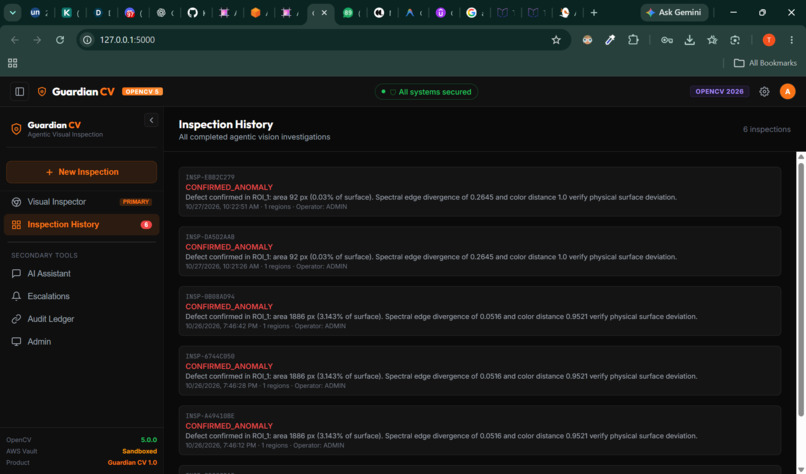The width and height of the screenshot is (806, 474).
Task: Open the AI Assistant tool
Action: click(81, 274)
